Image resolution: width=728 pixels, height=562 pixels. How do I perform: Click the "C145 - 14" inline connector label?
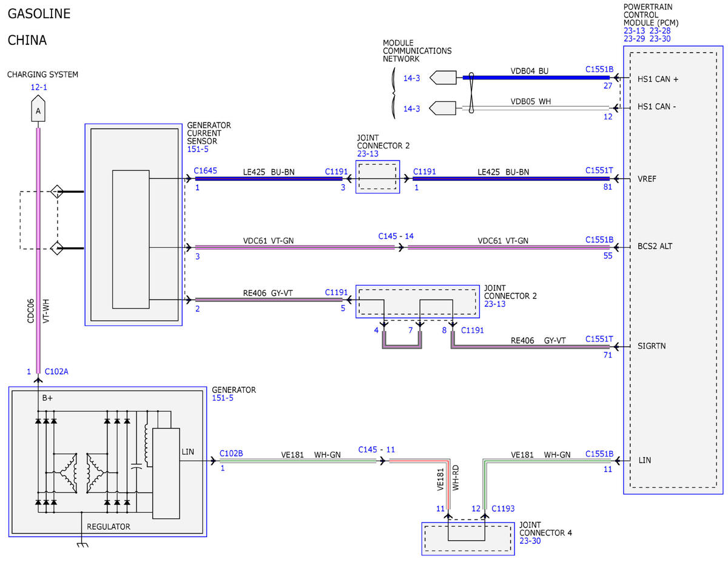(396, 235)
